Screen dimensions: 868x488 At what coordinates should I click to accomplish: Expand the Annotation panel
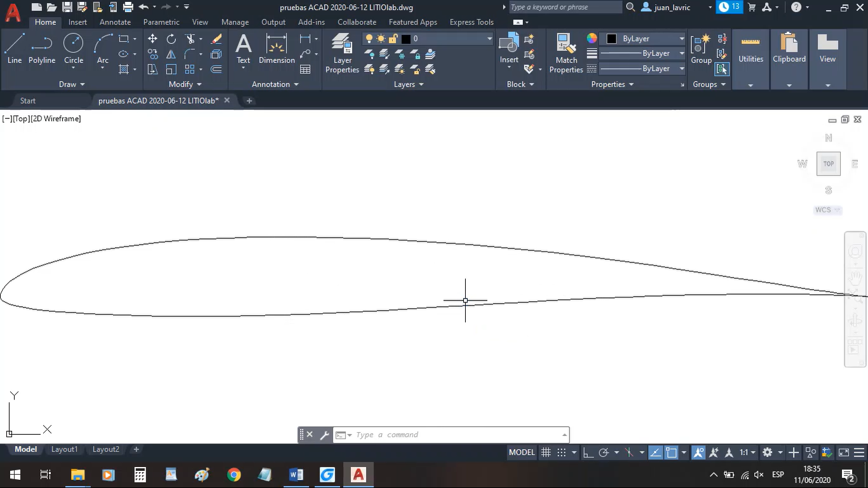(276, 84)
